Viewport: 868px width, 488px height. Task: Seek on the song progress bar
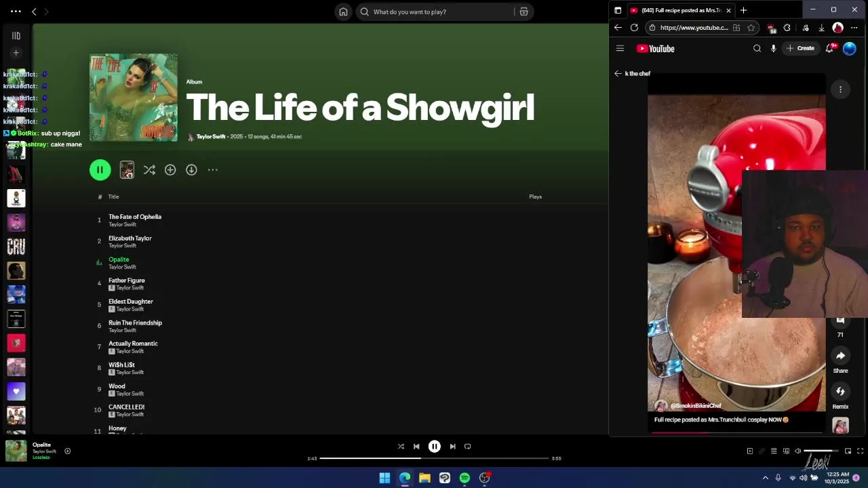point(434,459)
